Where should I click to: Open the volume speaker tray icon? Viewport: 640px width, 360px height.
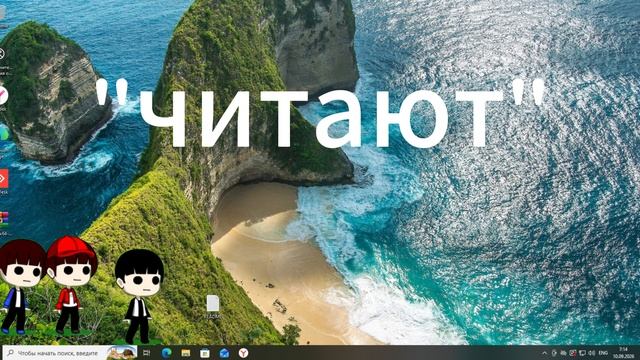[591, 353]
